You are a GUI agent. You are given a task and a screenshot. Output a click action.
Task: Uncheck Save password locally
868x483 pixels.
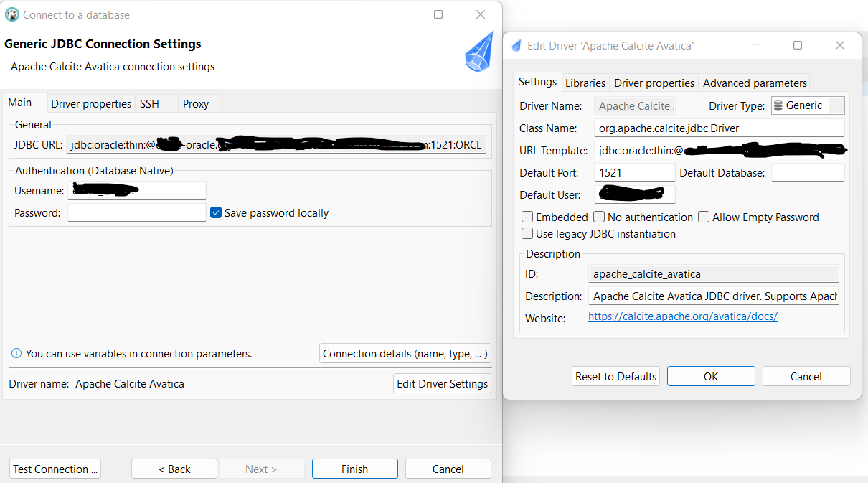(216, 212)
